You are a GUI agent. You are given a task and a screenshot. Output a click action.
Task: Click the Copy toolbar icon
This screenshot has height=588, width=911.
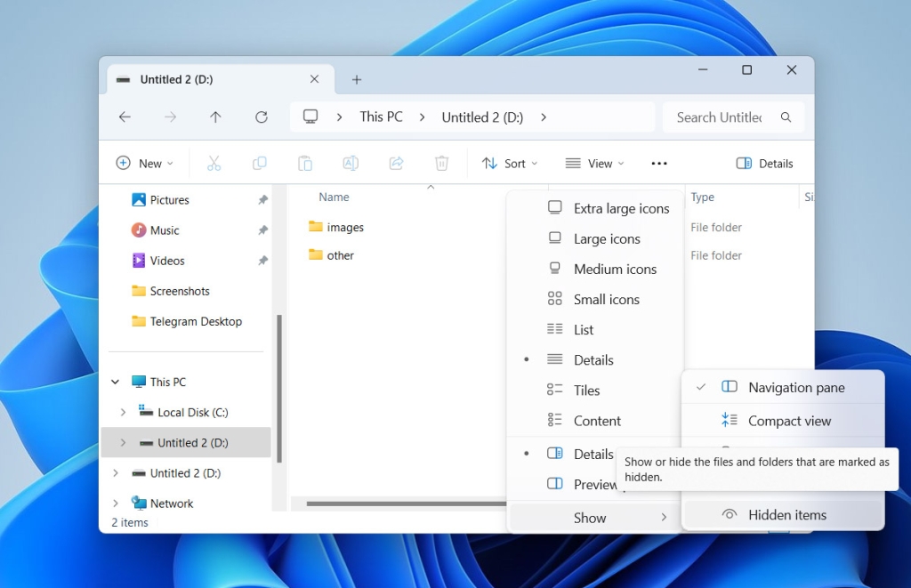point(259,163)
